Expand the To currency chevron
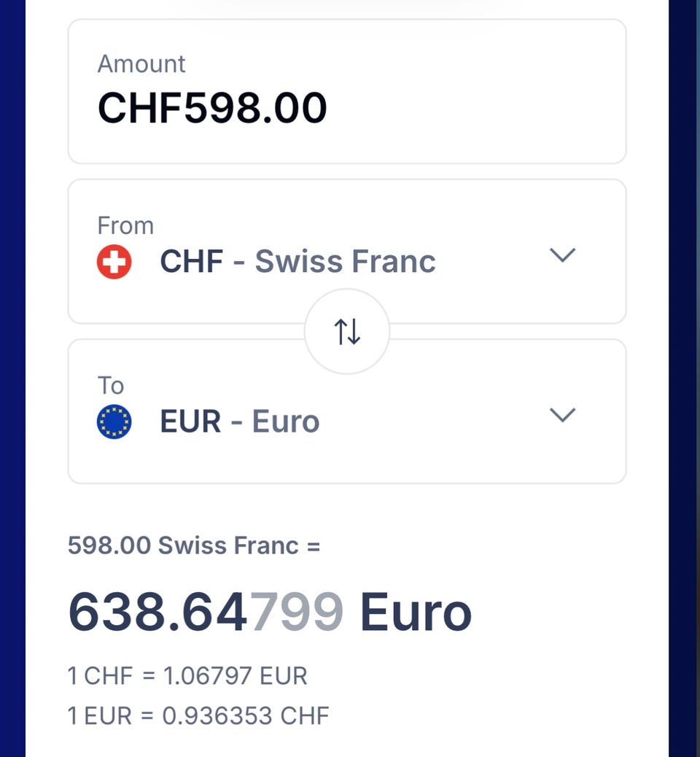 tap(562, 415)
